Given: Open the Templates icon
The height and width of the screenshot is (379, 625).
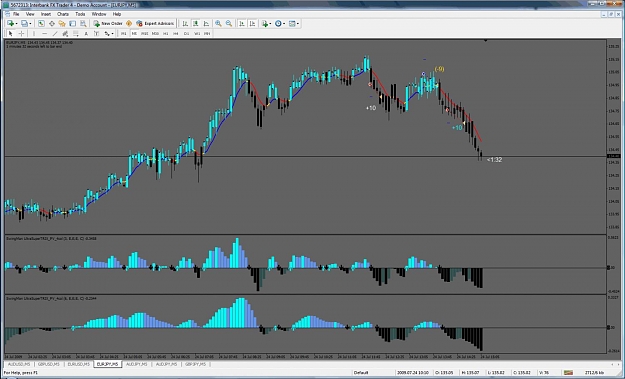Looking at the screenshot, I should 292,24.
